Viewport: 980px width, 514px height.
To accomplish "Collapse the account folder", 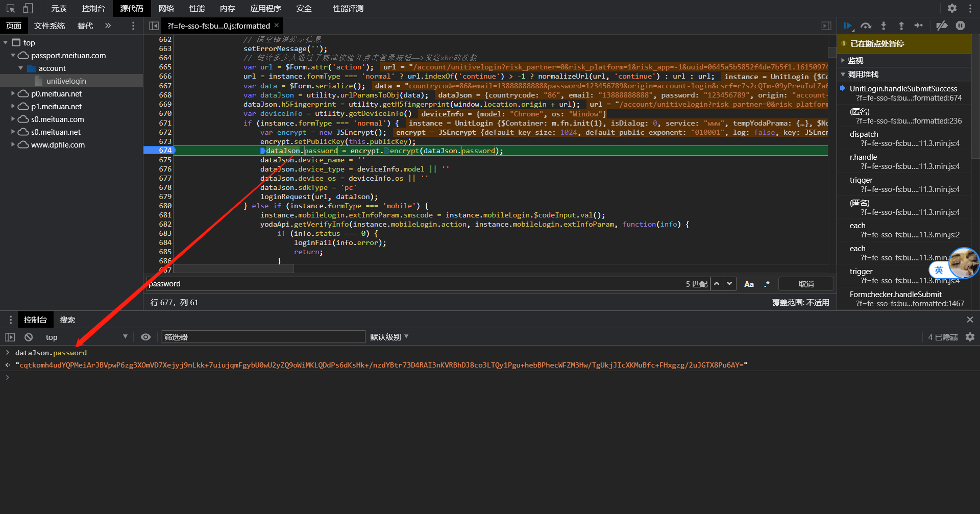I will coord(21,68).
